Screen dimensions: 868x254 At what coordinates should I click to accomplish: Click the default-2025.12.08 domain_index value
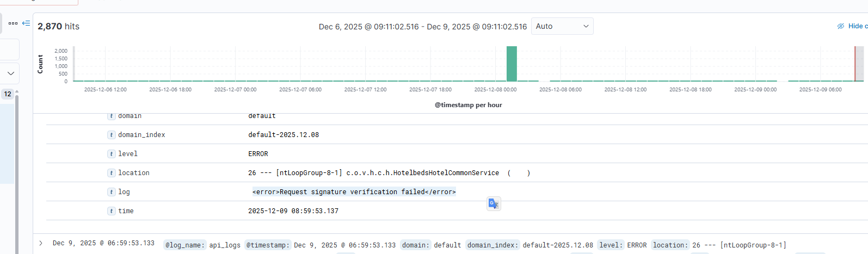point(284,135)
